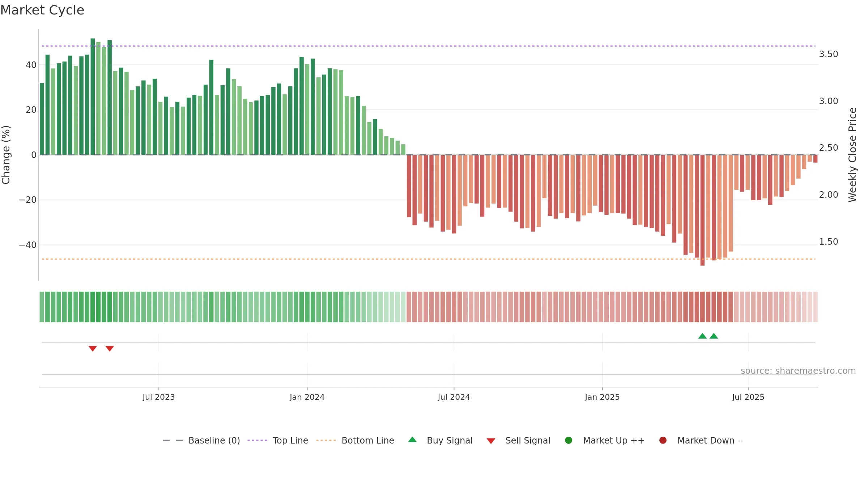Click the darkest green cell in the heat strip

point(93,307)
